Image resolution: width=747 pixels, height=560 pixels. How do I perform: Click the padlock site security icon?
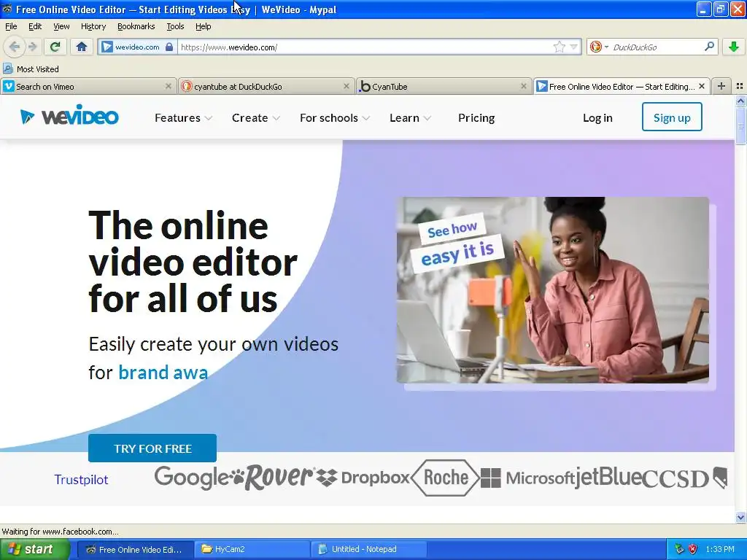[x=169, y=47]
